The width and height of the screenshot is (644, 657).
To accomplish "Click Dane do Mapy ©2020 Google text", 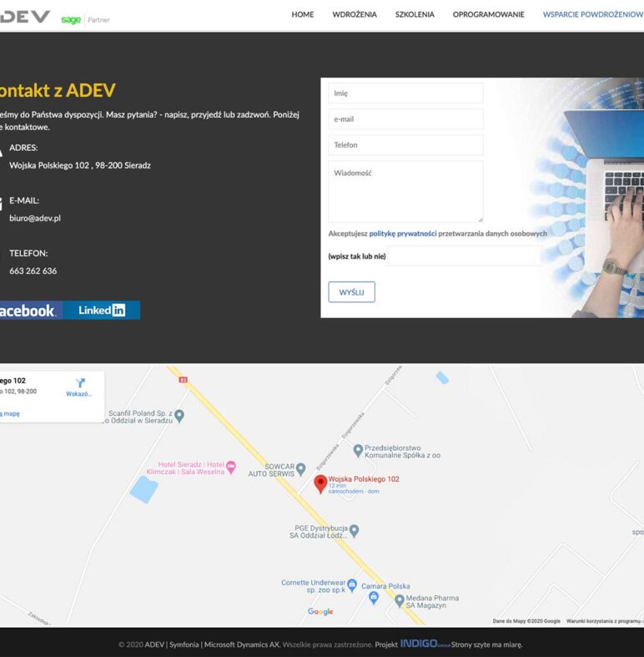I will click(x=526, y=621).
